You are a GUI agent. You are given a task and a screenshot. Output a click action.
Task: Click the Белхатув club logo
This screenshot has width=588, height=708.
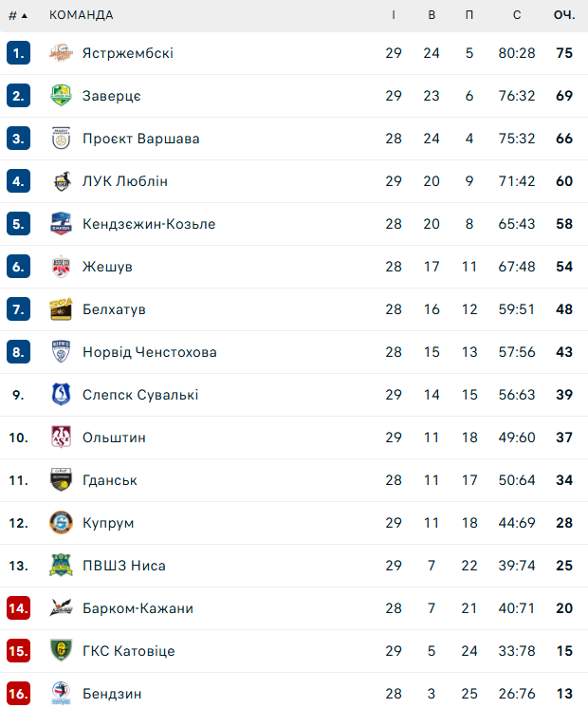pos(61,309)
